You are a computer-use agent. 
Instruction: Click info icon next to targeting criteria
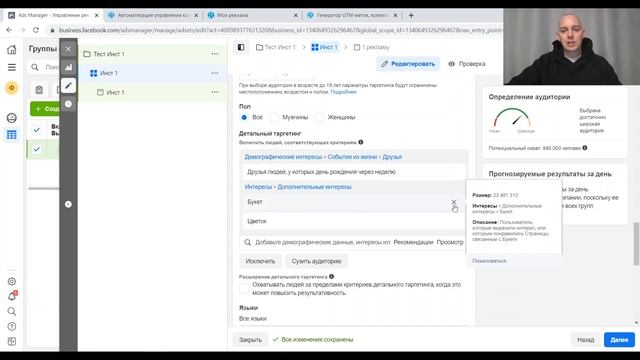(361, 142)
